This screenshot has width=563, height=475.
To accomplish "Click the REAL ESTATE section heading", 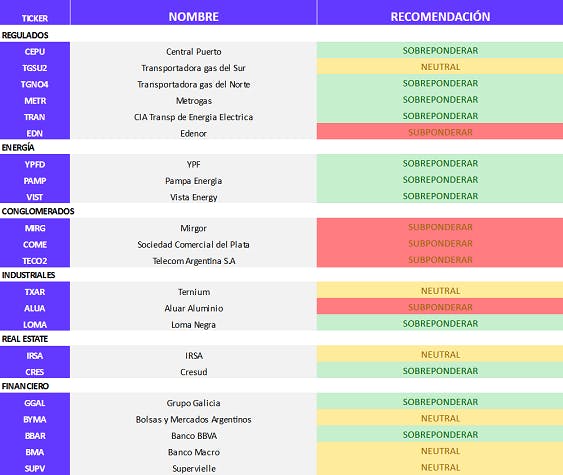I will 25,339.
